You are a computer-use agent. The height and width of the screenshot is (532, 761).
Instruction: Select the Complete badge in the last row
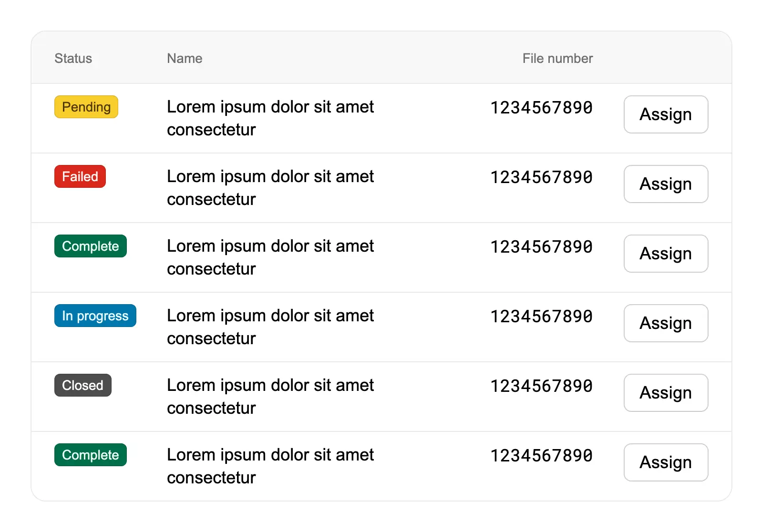click(90, 455)
